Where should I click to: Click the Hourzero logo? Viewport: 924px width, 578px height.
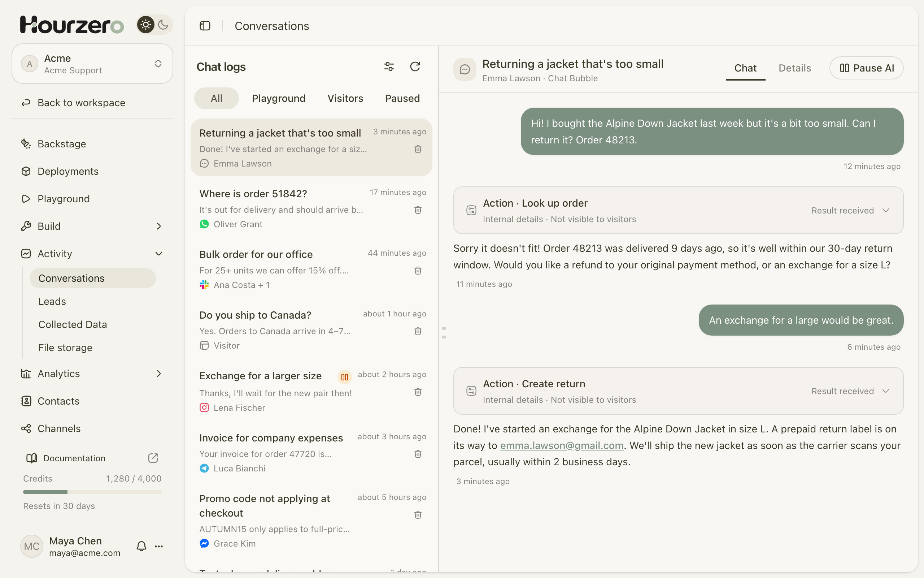click(72, 25)
